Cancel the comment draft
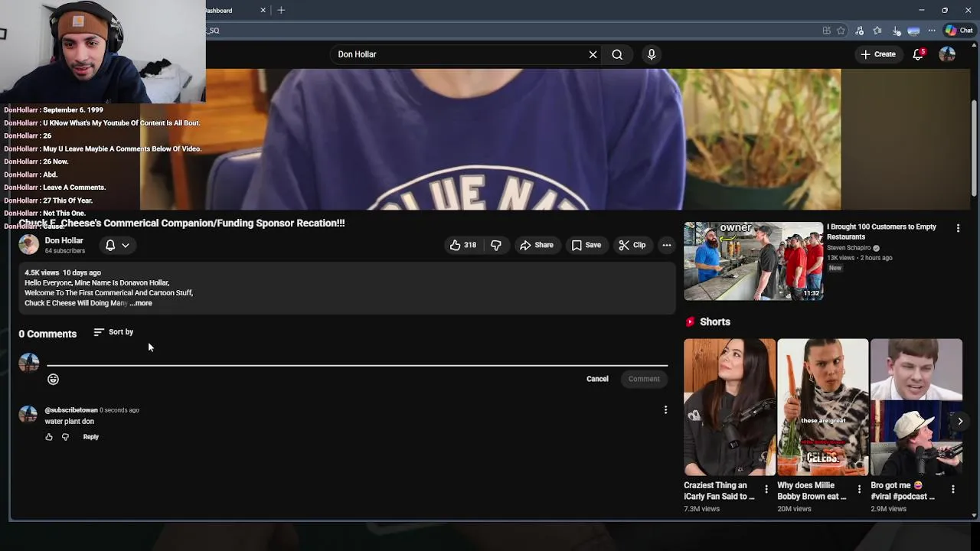980x551 pixels. [x=597, y=379]
